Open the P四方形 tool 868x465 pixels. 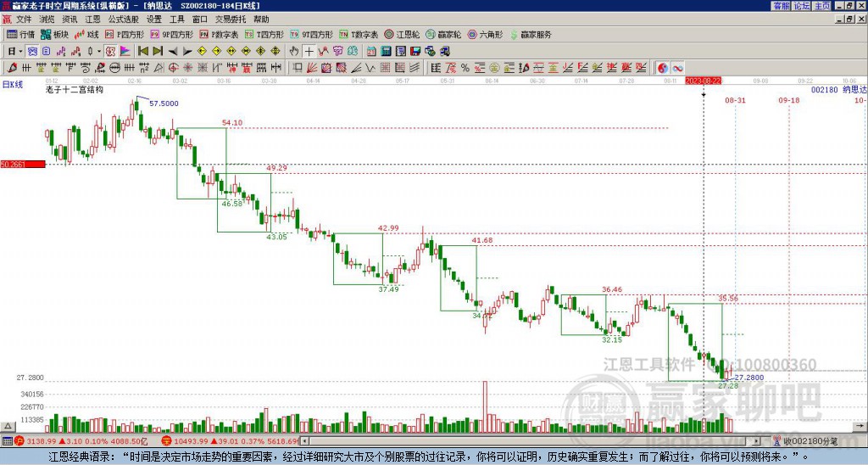(x=125, y=34)
